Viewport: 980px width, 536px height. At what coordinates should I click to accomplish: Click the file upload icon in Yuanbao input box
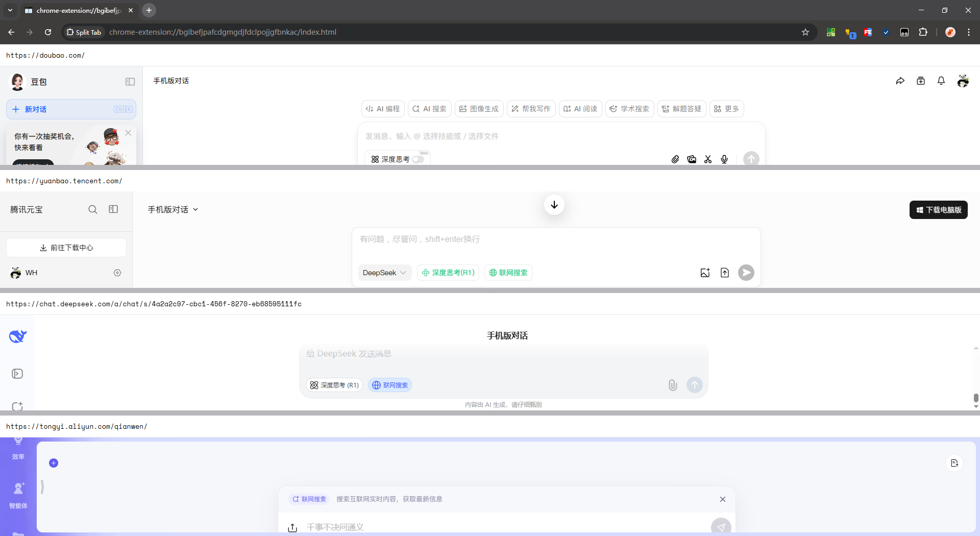725,273
